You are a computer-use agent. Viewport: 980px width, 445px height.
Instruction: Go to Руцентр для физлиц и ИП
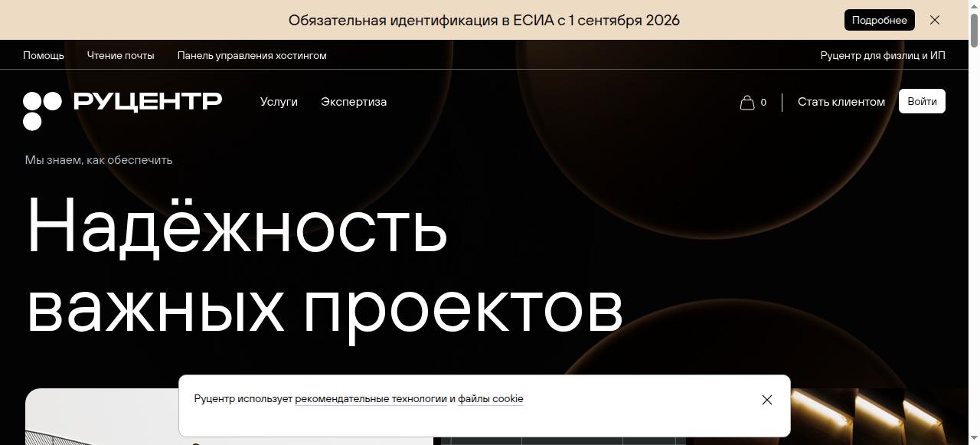coord(883,55)
